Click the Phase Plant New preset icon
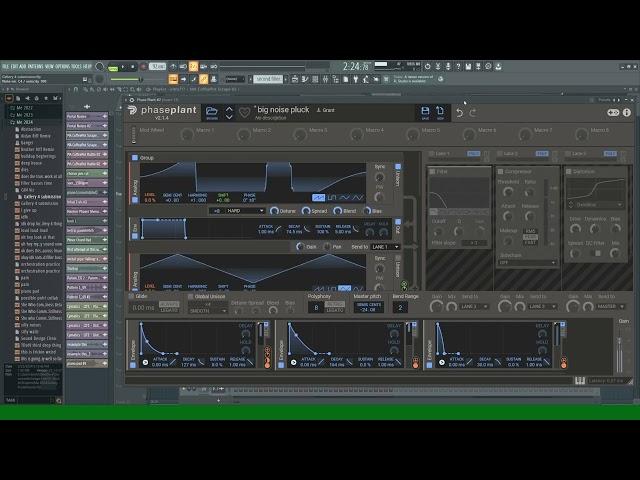The height and width of the screenshot is (480, 640). [x=440, y=111]
